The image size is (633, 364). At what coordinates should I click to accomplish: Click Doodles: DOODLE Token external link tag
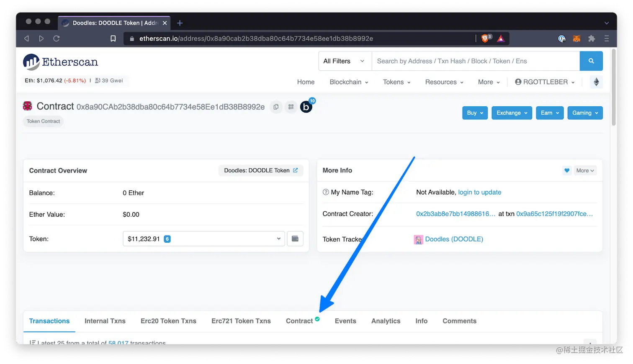pyautogui.click(x=261, y=170)
